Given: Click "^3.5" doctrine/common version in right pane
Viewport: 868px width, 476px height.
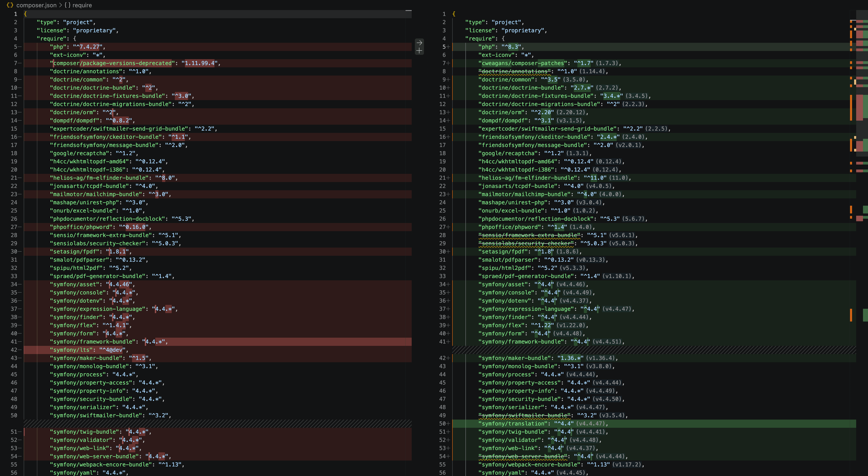Looking at the screenshot, I should pyautogui.click(x=551, y=80).
